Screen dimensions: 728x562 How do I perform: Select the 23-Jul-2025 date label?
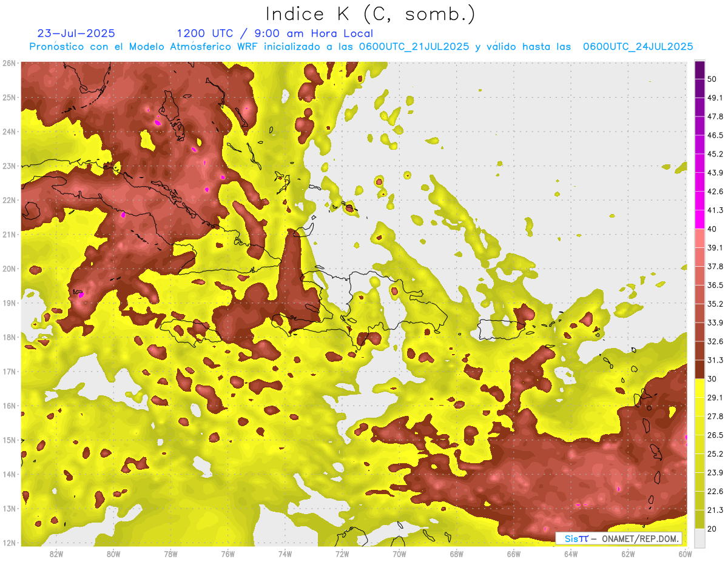[76, 33]
